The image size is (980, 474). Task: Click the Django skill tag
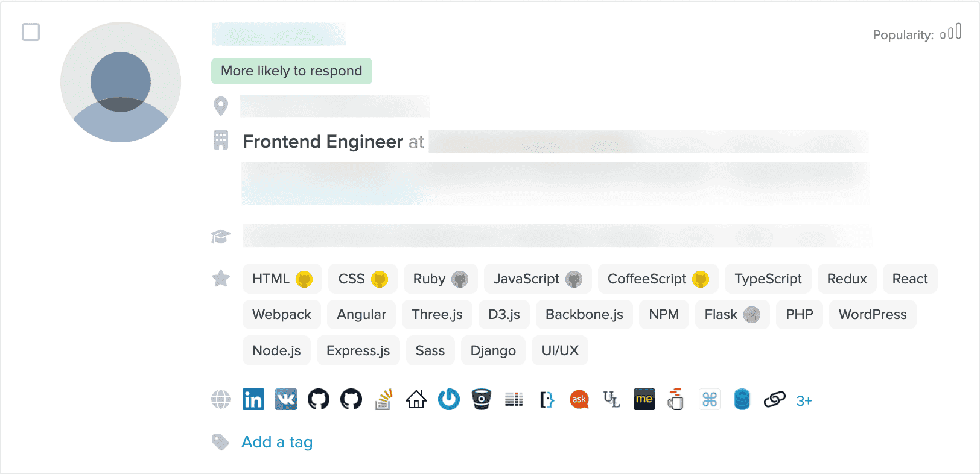click(x=493, y=350)
